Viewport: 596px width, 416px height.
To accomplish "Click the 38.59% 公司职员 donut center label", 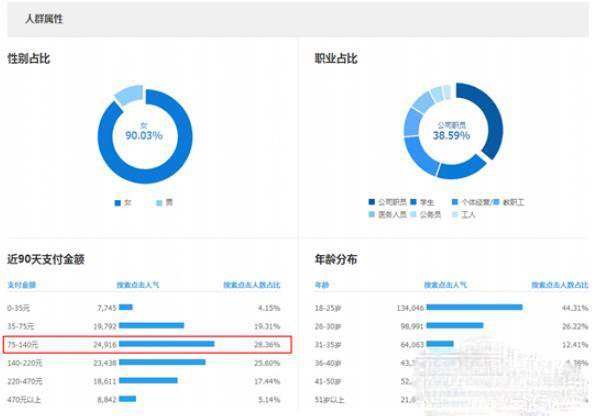I will [451, 135].
